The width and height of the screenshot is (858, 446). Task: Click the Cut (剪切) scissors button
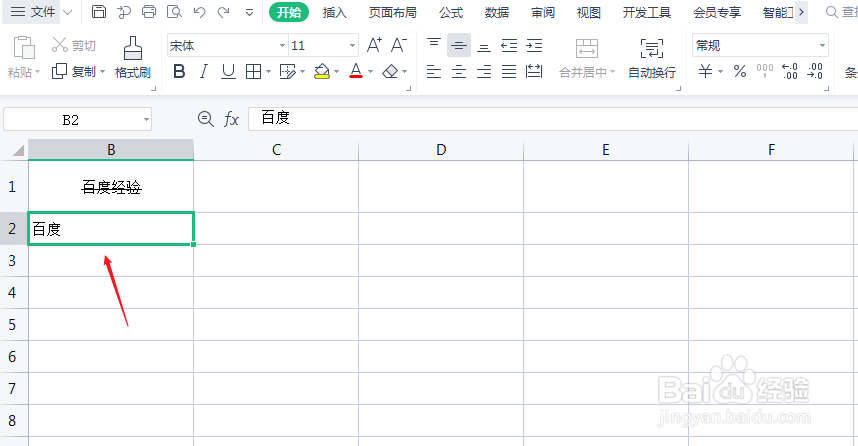73,45
